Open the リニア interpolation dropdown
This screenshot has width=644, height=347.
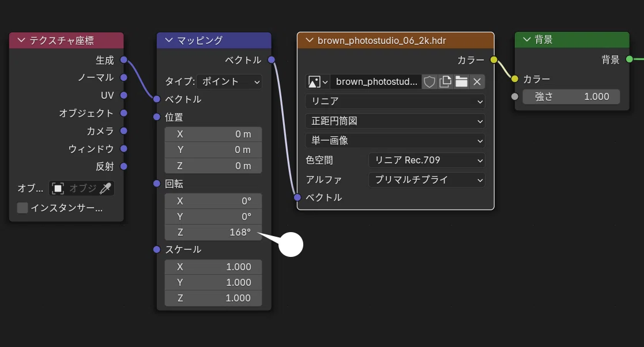pyautogui.click(x=395, y=101)
